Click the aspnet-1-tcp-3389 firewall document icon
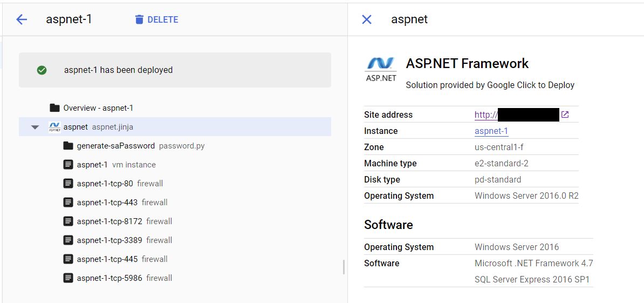Viewport: 644px width, 303px height. pyautogui.click(x=68, y=240)
